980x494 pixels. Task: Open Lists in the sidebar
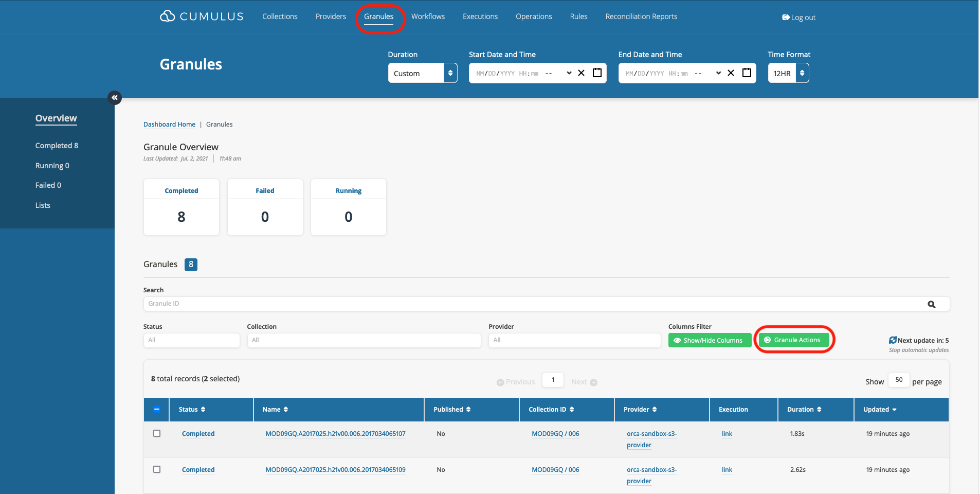click(x=43, y=205)
